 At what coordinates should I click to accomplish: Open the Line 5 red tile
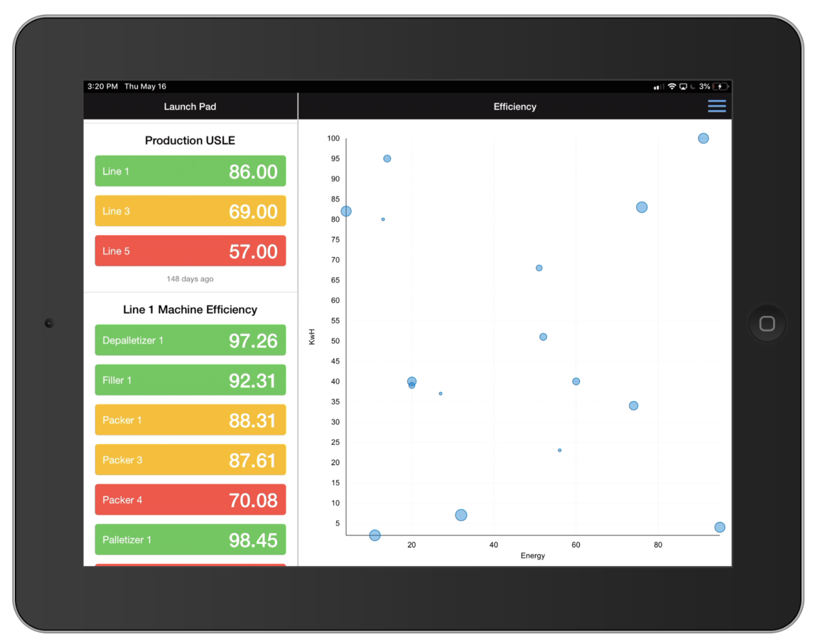coord(190,251)
